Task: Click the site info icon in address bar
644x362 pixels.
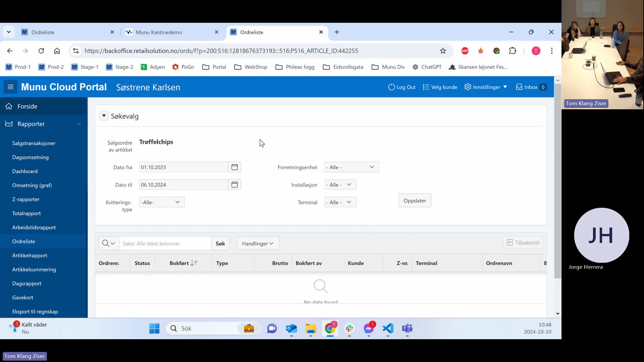Action: tap(76, 51)
